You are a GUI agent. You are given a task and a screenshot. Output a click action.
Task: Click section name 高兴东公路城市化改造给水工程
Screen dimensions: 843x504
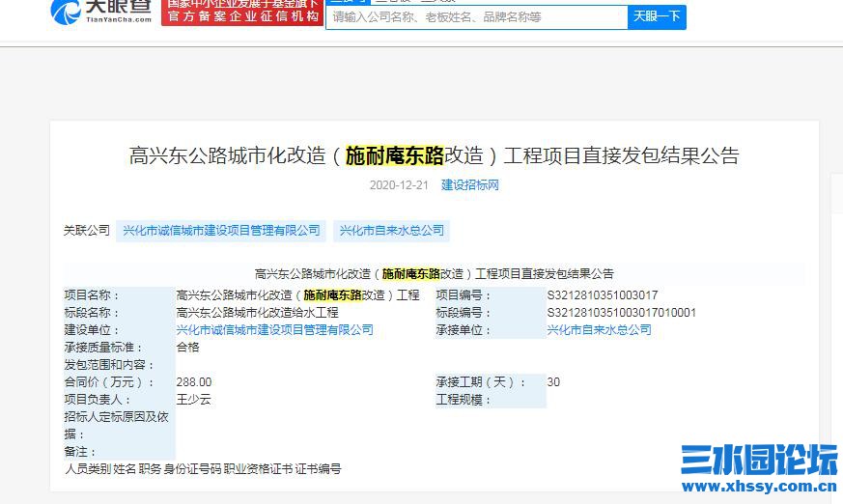pyautogui.click(x=258, y=313)
